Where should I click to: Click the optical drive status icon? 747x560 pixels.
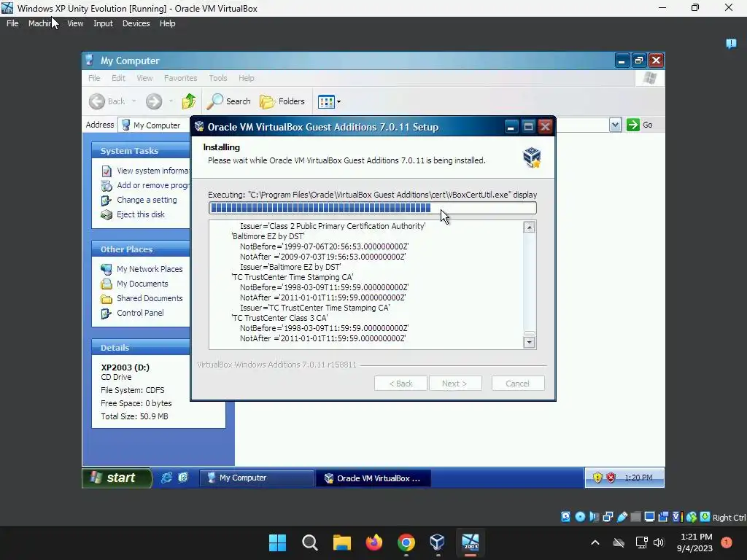click(x=580, y=517)
